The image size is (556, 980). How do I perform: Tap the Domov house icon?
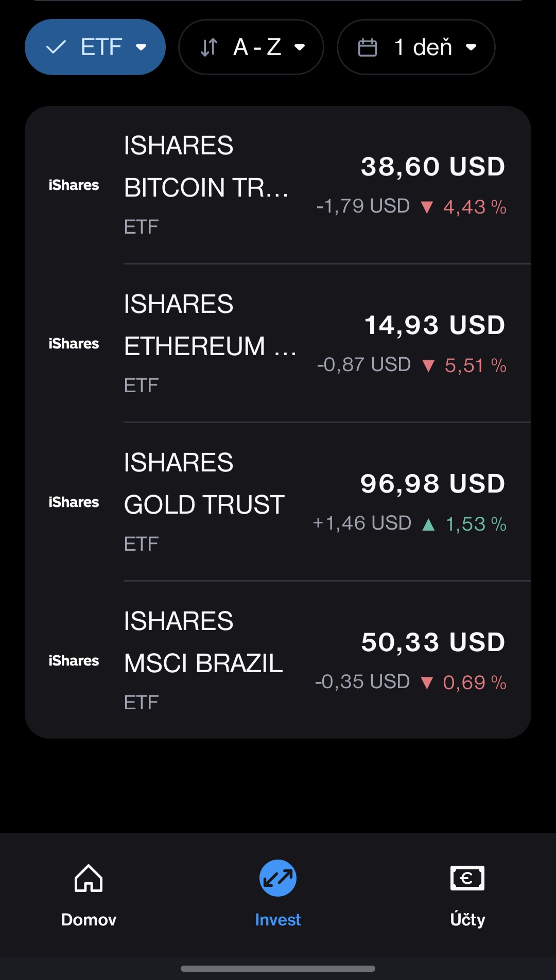coord(89,878)
